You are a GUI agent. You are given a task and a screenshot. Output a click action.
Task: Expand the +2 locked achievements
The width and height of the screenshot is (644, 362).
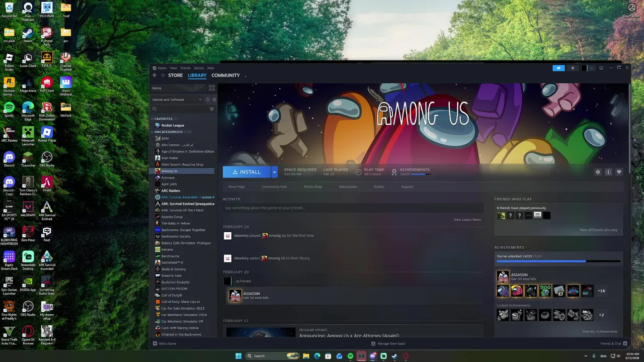click(601, 315)
